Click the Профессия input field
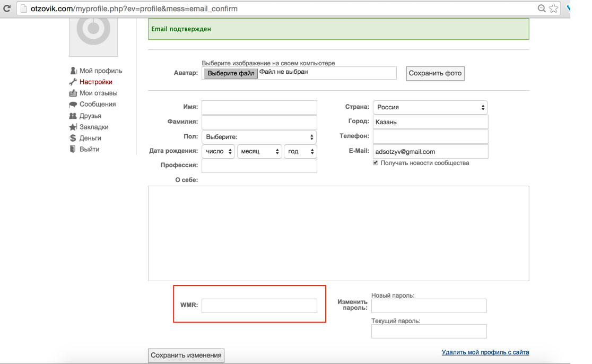This screenshot has height=364, width=592. tap(259, 166)
